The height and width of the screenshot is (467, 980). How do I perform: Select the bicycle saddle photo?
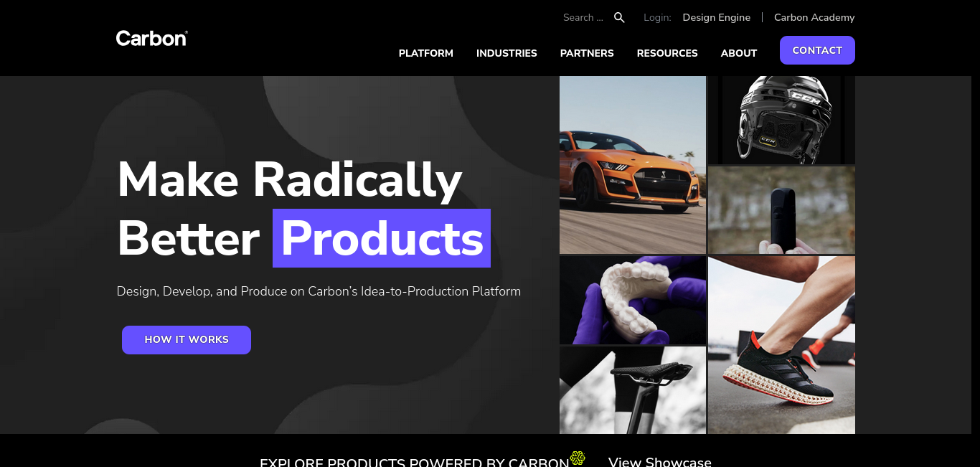coord(633,390)
